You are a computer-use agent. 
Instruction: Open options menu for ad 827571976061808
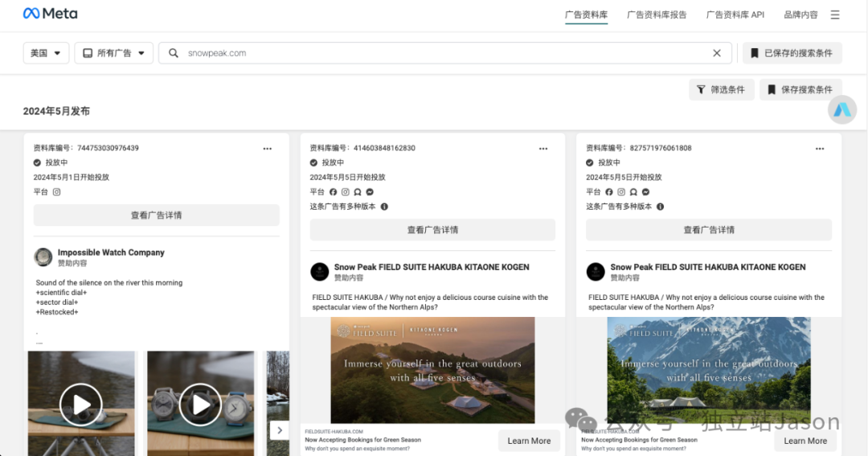[x=819, y=149]
